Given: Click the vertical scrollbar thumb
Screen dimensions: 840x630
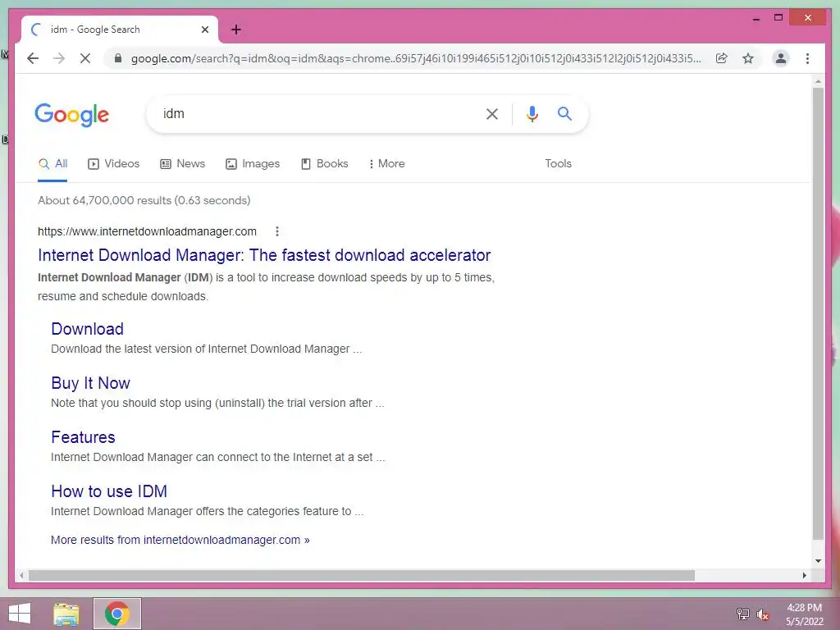Looking at the screenshot, I should pos(818,313).
